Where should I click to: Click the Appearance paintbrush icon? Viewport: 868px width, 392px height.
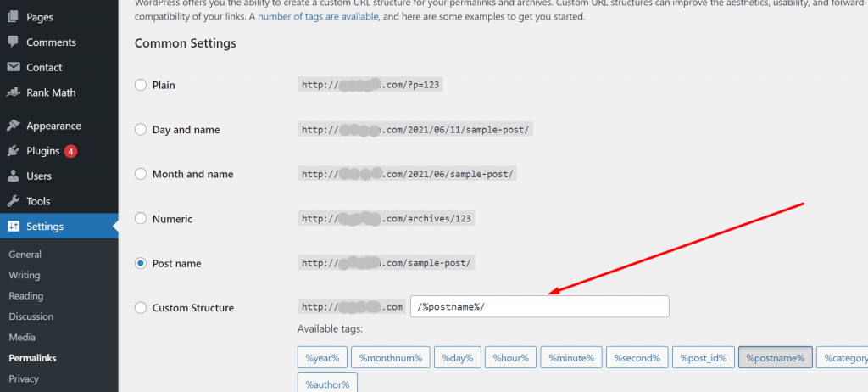tap(14, 126)
